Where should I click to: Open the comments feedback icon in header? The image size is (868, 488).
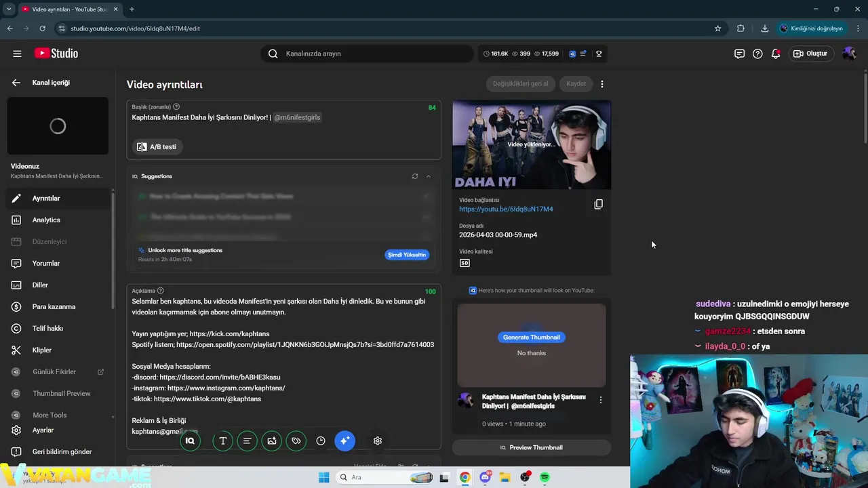(739, 54)
